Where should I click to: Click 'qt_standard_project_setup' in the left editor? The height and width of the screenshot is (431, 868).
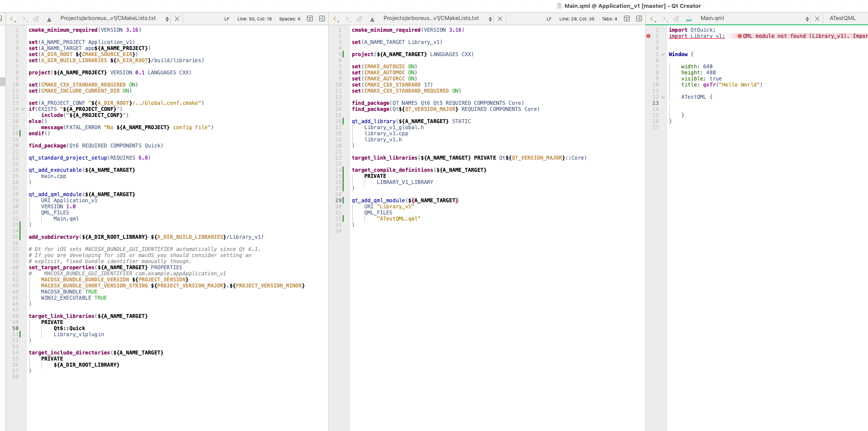point(68,158)
